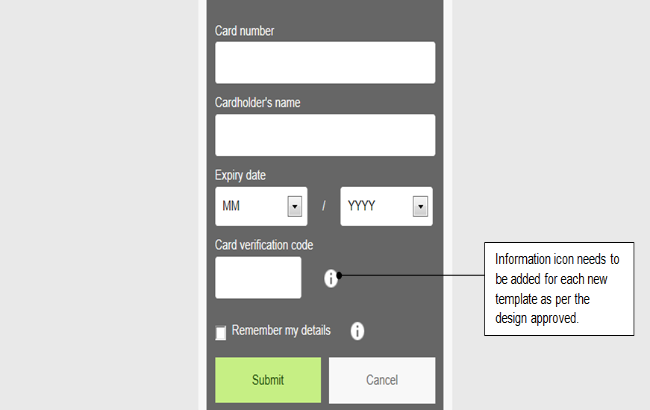
Task: Click the arrow button on YYYY dropdown
Action: [420, 206]
